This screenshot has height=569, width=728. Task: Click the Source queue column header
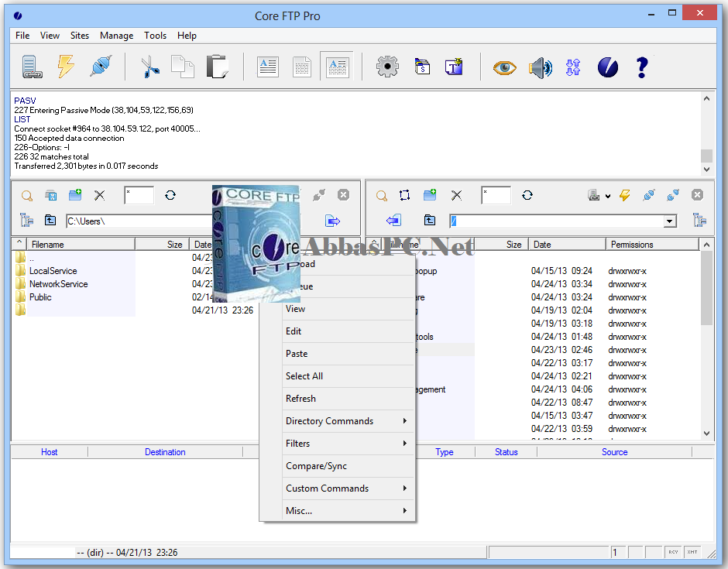tap(614, 452)
